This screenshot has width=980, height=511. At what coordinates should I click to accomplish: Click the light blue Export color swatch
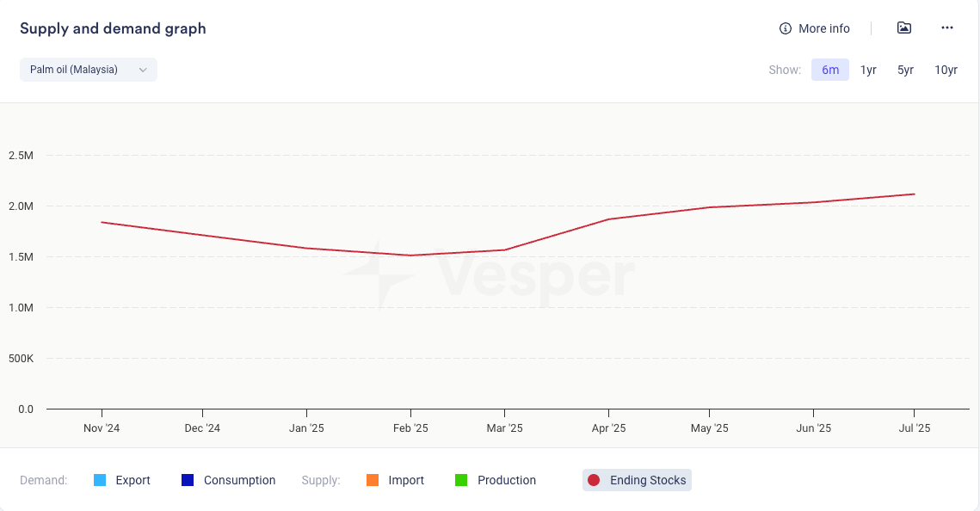[x=100, y=480]
